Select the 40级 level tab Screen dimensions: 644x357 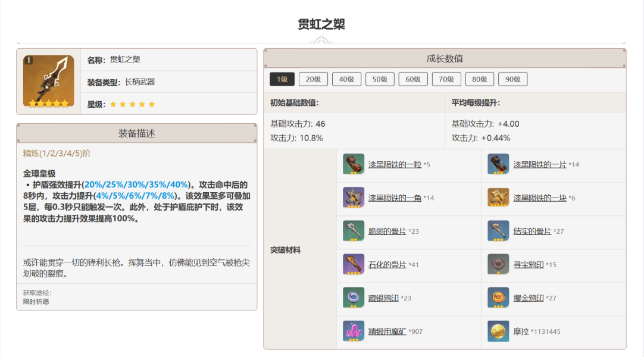(x=346, y=80)
